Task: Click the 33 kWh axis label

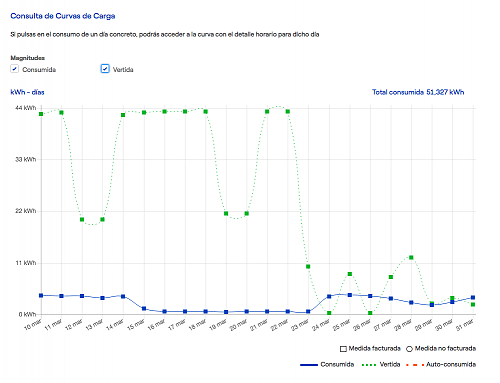Action: pyautogui.click(x=26, y=159)
